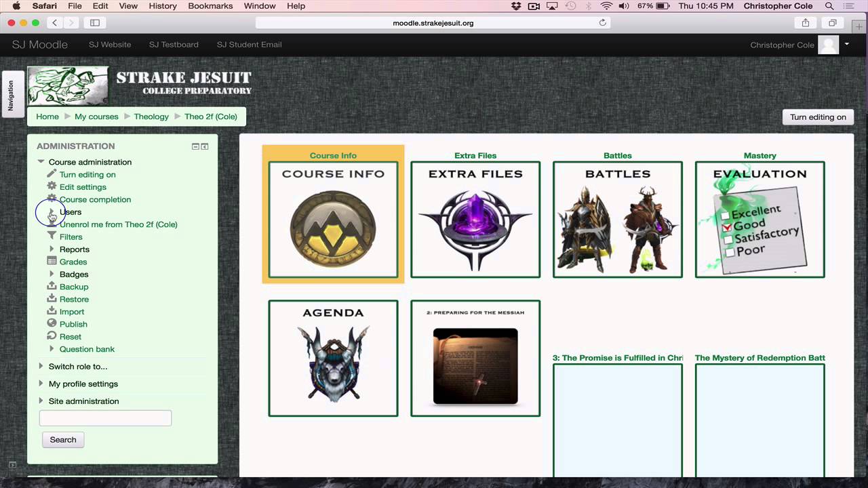Viewport: 868px width, 488px height.
Task: Open the Bookmarks menu
Action: coord(210,6)
